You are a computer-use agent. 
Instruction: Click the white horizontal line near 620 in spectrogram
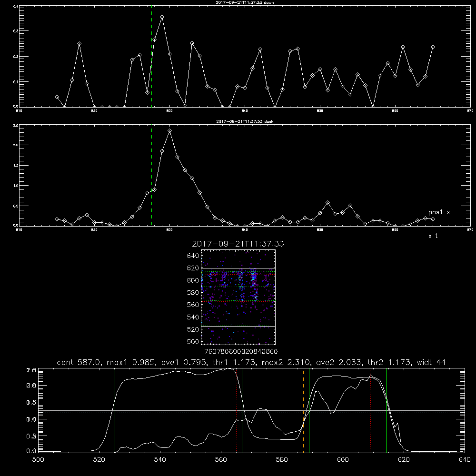pyautogui.click(x=238, y=268)
